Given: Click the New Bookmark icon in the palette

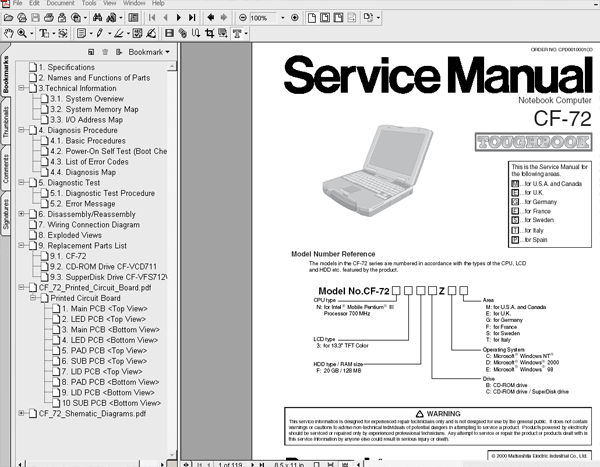Looking at the screenshot, I should click(x=91, y=52).
